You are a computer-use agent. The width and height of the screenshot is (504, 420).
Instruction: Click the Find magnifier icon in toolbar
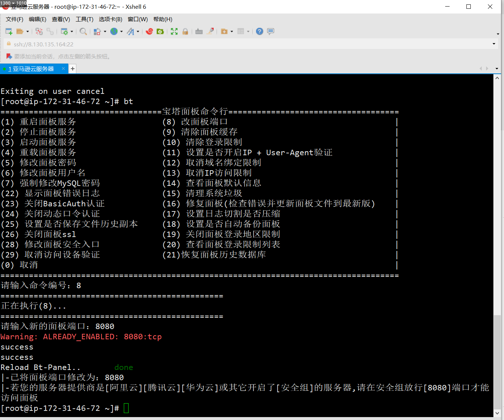pos(83,31)
